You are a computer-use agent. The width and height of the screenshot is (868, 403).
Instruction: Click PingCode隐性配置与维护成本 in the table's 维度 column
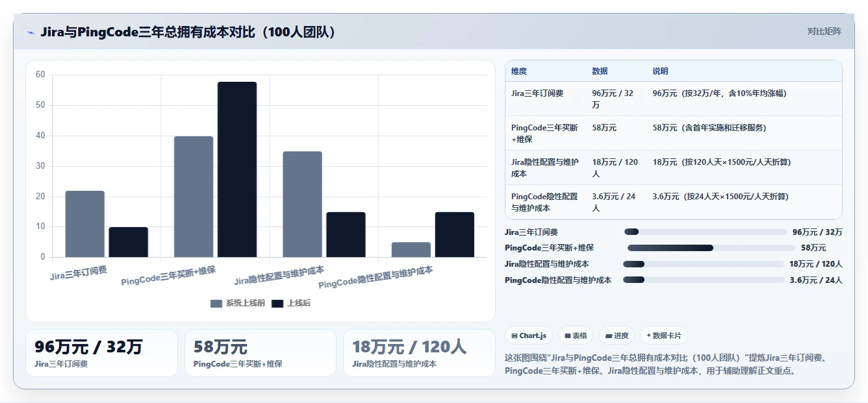[x=544, y=202]
